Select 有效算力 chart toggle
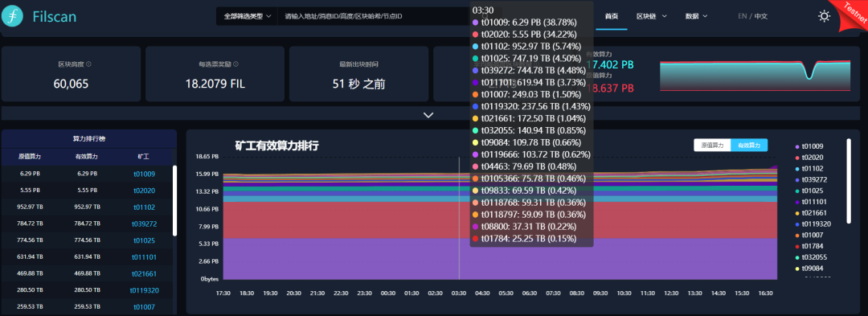868x316 pixels. tap(749, 145)
